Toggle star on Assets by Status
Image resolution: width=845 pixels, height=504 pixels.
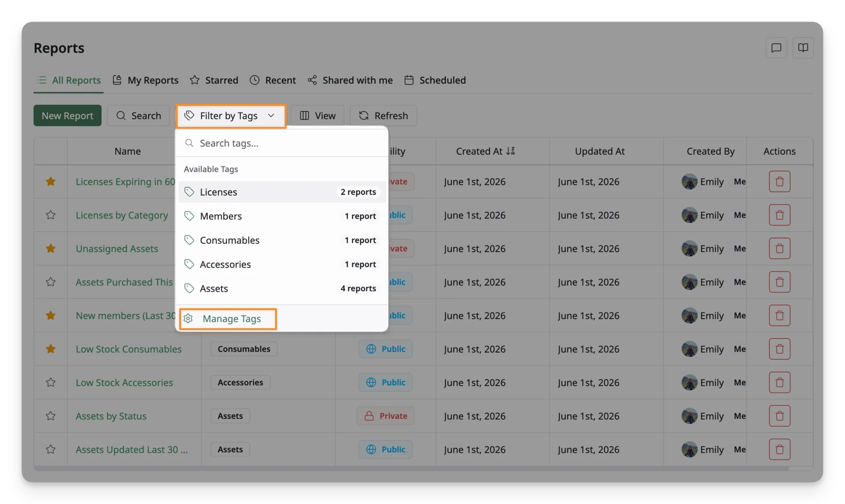click(51, 416)
